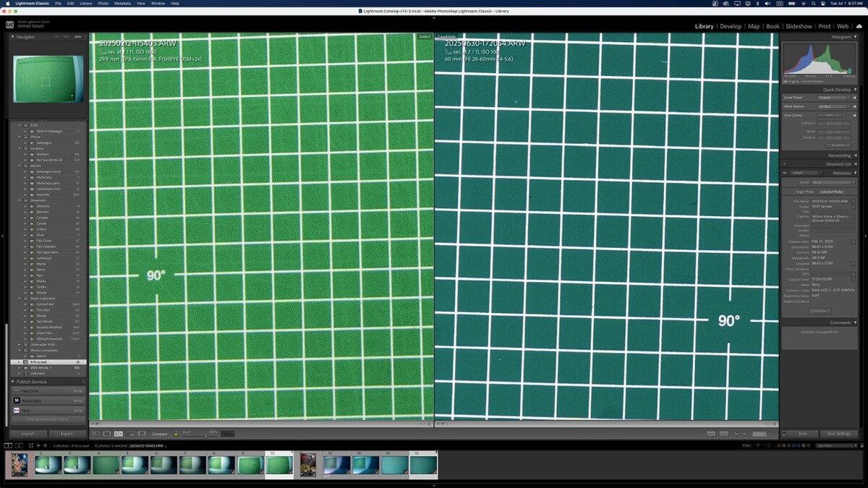Open the Book module
The image size is (868, 488).
click(x=773, y=26)
